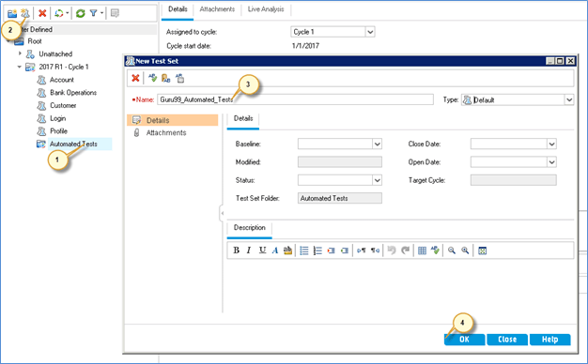Open the Assigned to cycle dropdown
This screenshot has width=588, height=364.
[370, 32]
